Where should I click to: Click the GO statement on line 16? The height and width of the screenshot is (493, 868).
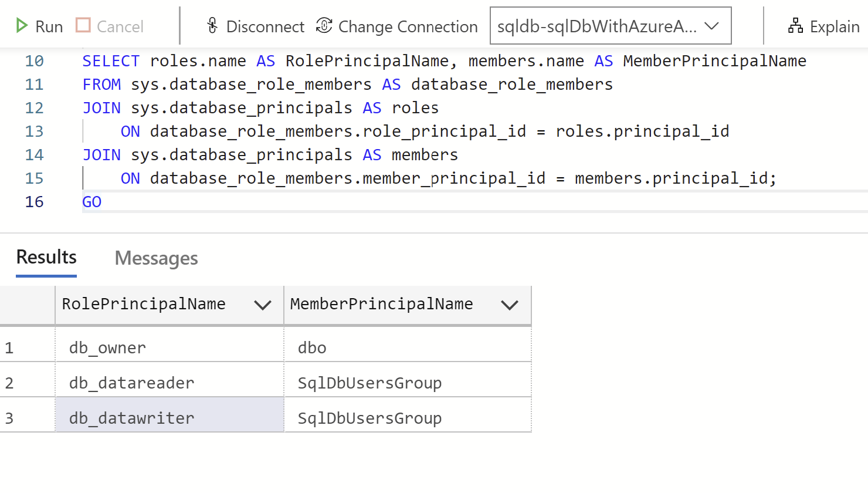[91, 201]
